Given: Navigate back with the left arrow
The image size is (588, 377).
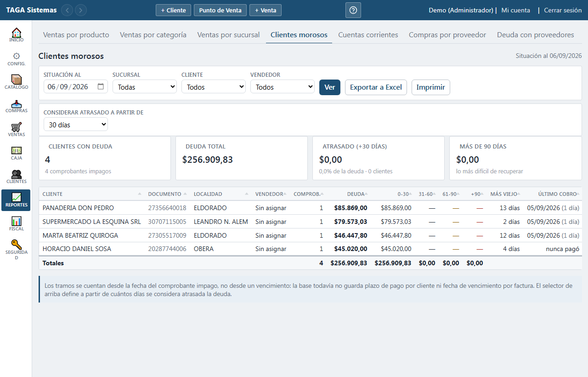Looking at the screenshot, I should click(67, 10).
